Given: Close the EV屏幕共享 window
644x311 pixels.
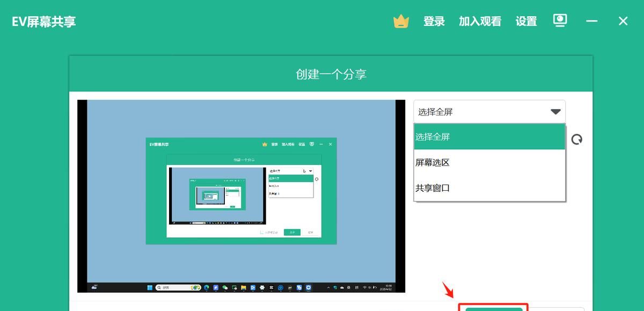Looking at the screenshot, I should (623, 21).
